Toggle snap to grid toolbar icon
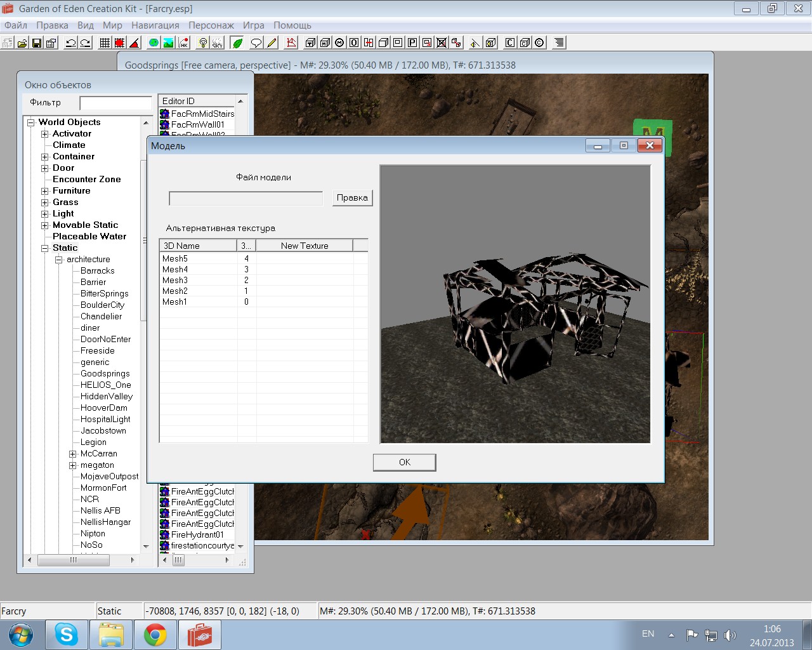 pos(105,43)
